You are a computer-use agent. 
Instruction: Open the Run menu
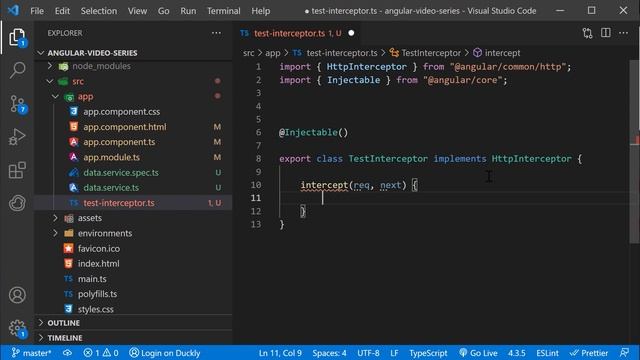(x=188, y=11)
